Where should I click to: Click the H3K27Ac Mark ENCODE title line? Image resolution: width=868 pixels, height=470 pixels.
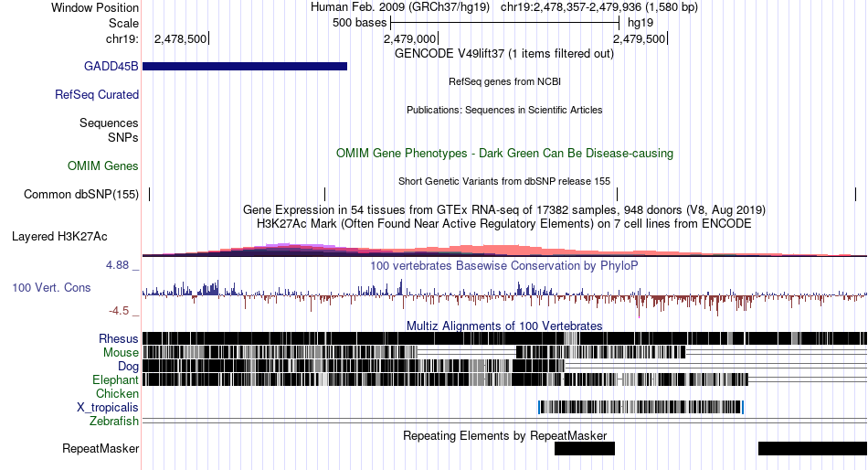pos(504,224)
